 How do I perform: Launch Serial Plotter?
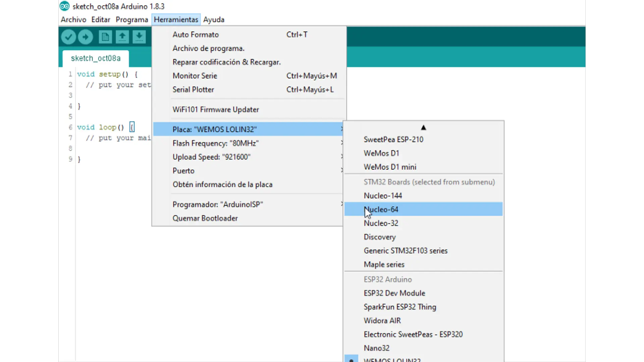click(249, 89)
